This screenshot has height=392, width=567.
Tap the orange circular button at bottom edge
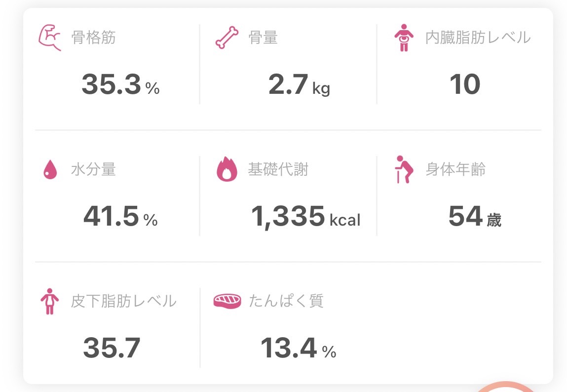pos(506,387)
